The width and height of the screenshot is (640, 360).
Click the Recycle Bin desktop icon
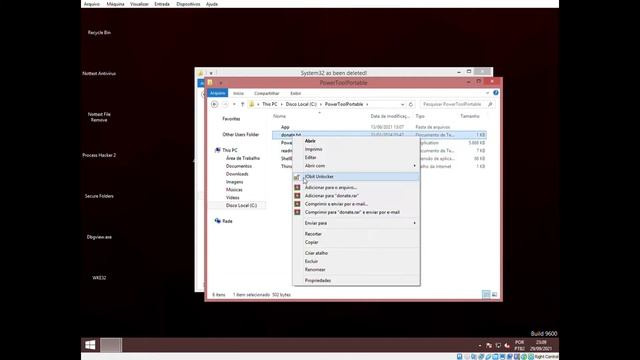coord(99,32)
